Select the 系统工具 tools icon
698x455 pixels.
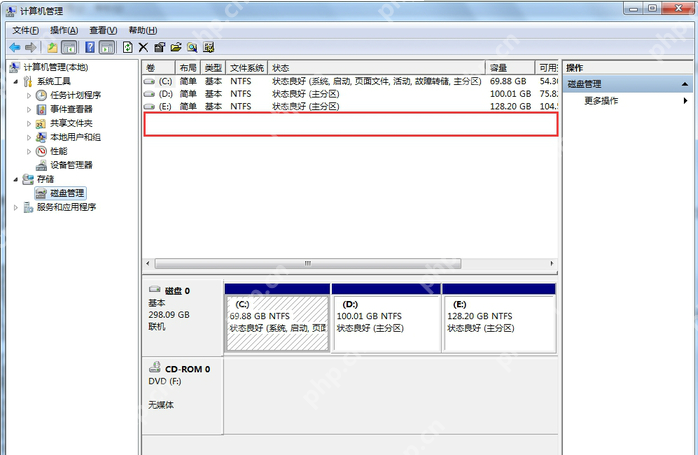[28, 81]
